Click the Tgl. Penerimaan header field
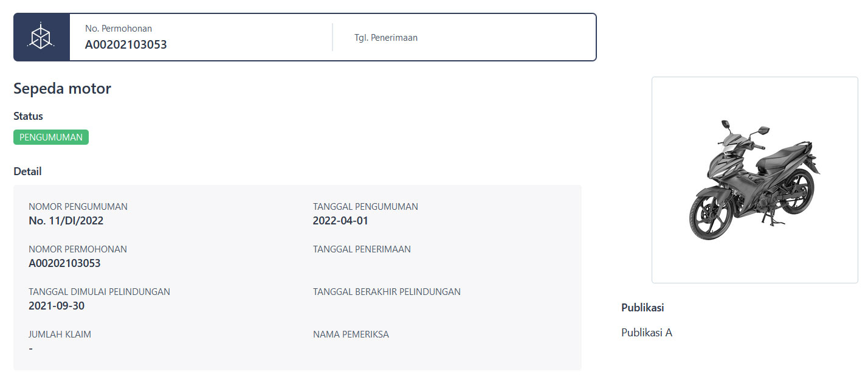 [x=386, y=38]
